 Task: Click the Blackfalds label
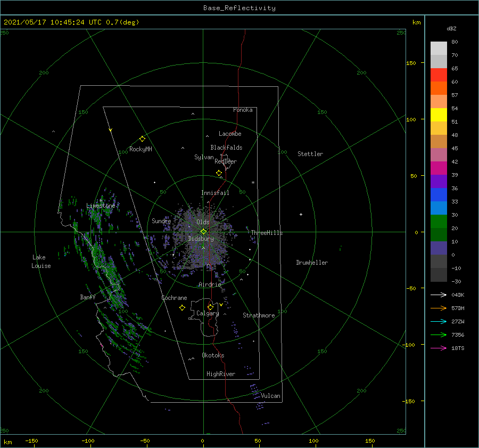(226, 148)
